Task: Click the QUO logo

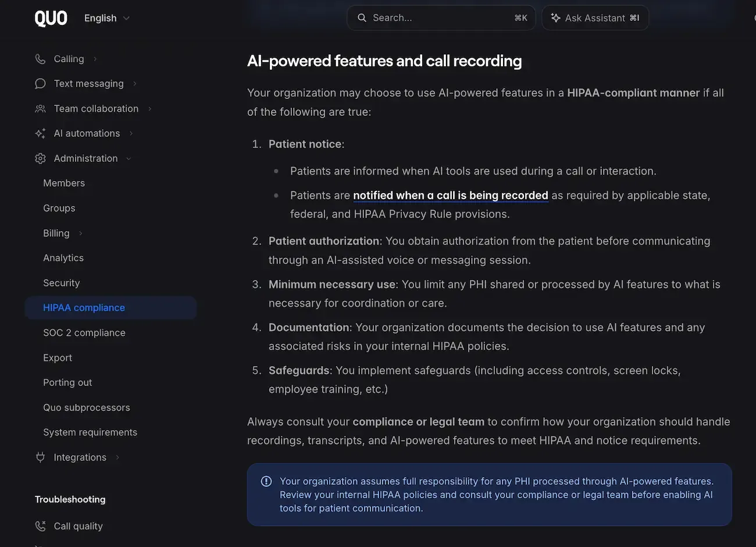Action: coord(51,18)
